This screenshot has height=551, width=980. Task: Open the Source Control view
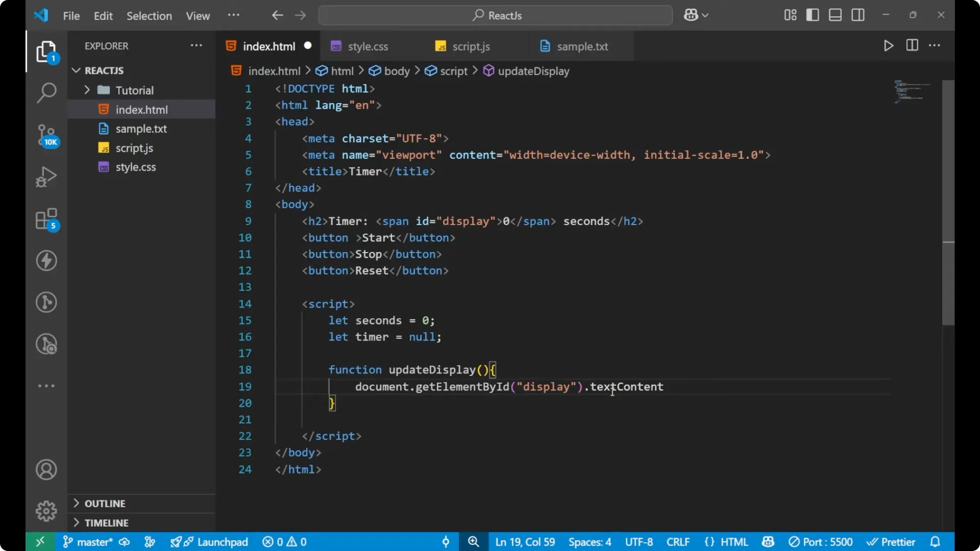click(46, 135)
